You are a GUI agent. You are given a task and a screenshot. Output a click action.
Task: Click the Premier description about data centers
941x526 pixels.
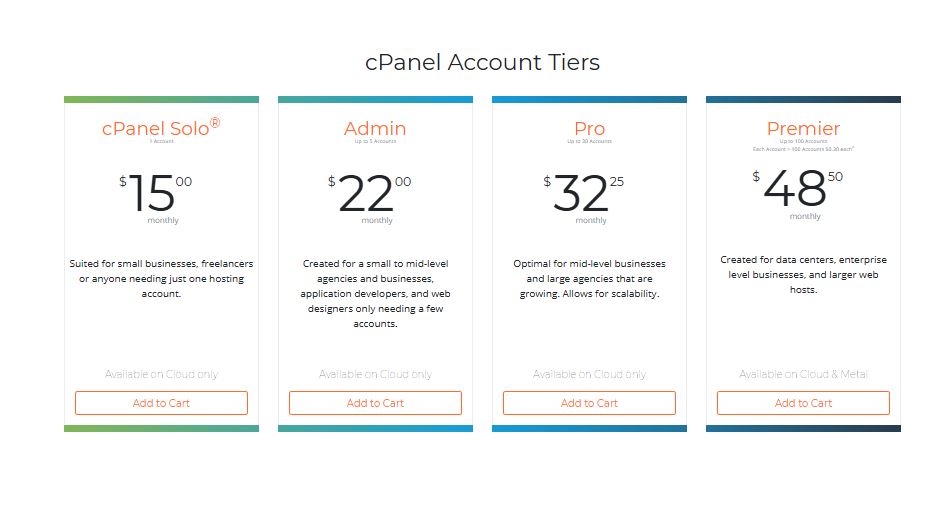(x=803, y=275)
